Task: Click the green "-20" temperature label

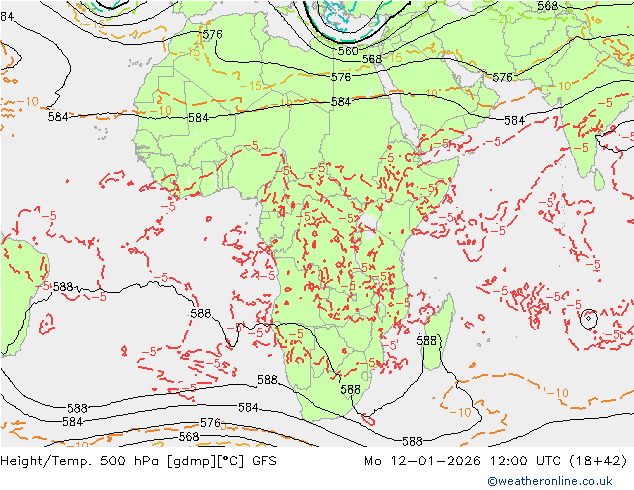Action: coord(500,19)
